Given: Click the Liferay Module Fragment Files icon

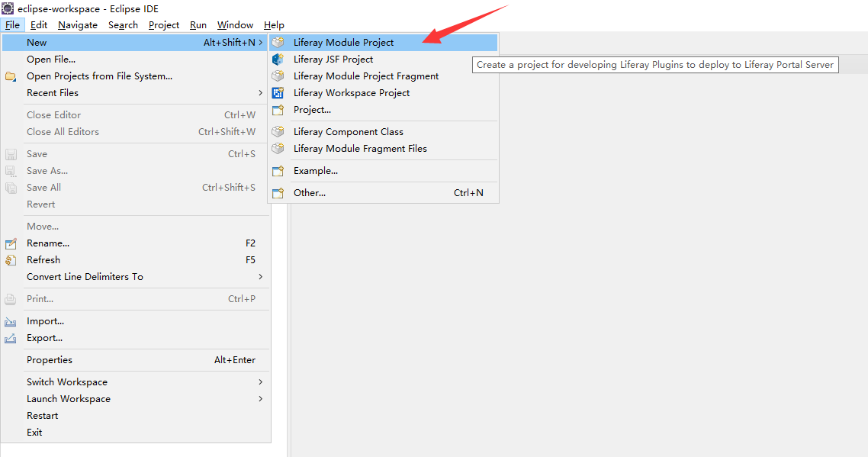Looking at the screenshot, I should (278, 148).
